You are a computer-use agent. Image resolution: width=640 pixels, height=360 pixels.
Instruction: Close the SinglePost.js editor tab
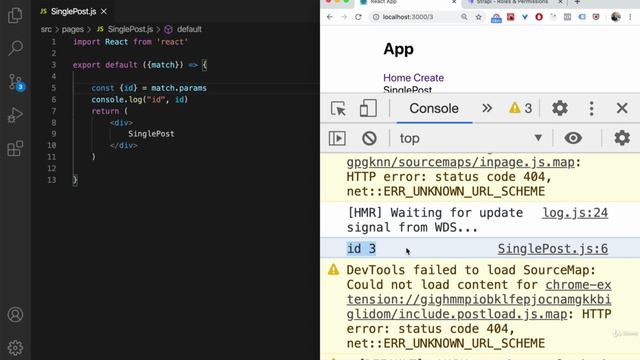click(x=104, y=11)
